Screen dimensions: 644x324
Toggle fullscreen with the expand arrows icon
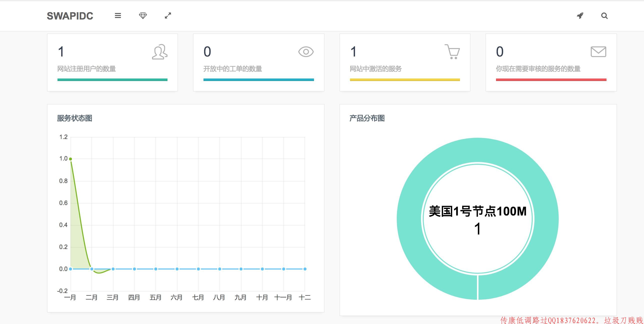pos(168,16)
